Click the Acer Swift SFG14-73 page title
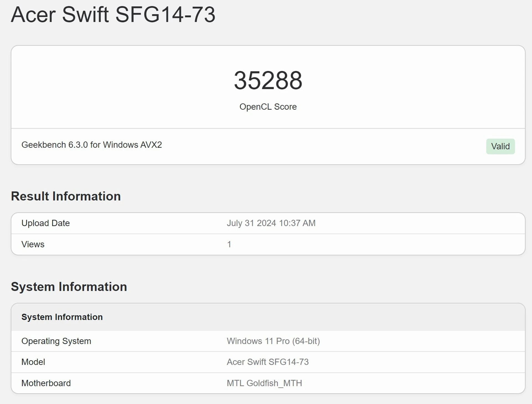 pyautogui.click(x=113, y=14)
